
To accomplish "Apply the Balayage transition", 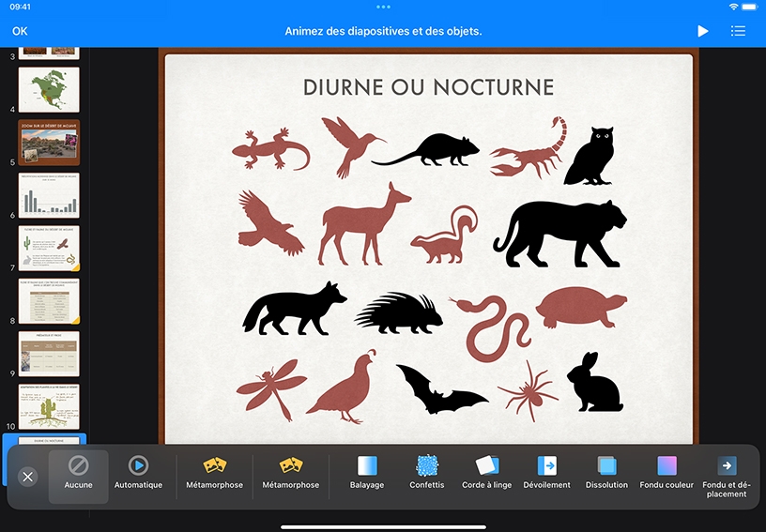I will (367, 472).
